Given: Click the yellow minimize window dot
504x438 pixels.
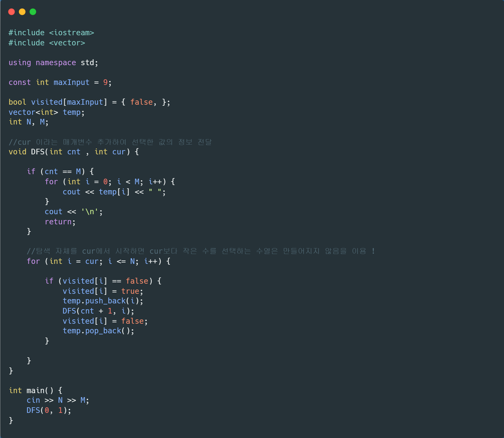Looking at the screenshot, I should pyautogui.click(x=22, y=12).
